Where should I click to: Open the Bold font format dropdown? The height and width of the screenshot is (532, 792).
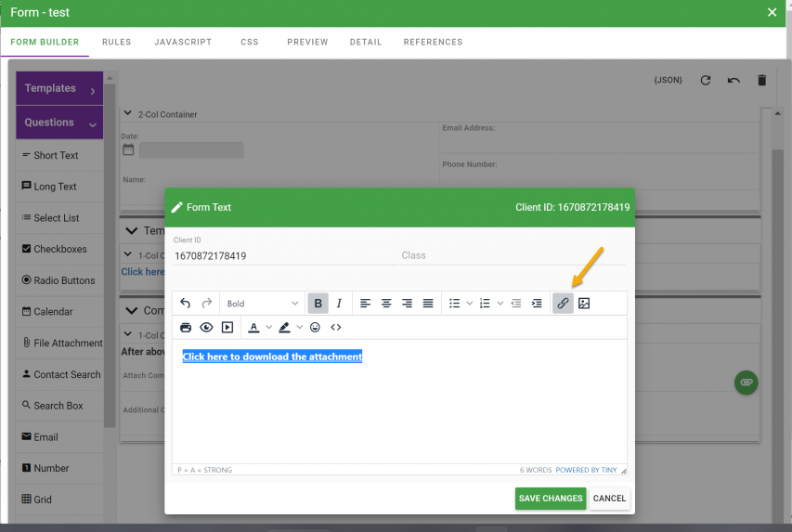click(264, 304)
